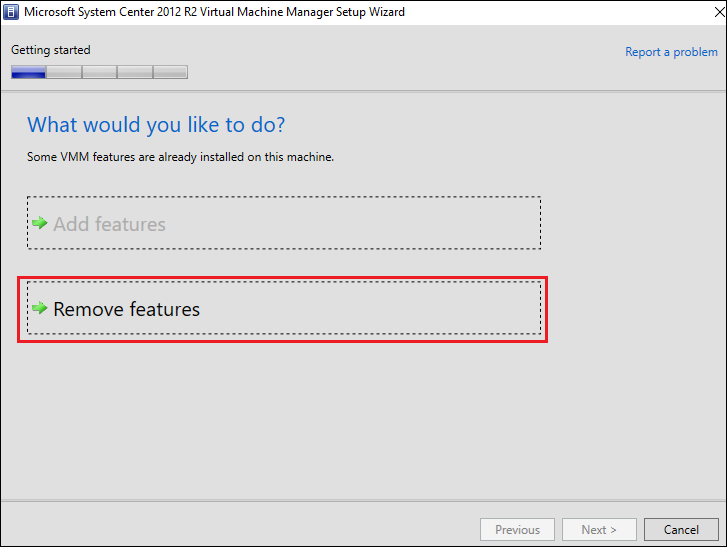Select the Remove features option
The height and width of the screenshot is (547, 727).
[x=127, y=310]
